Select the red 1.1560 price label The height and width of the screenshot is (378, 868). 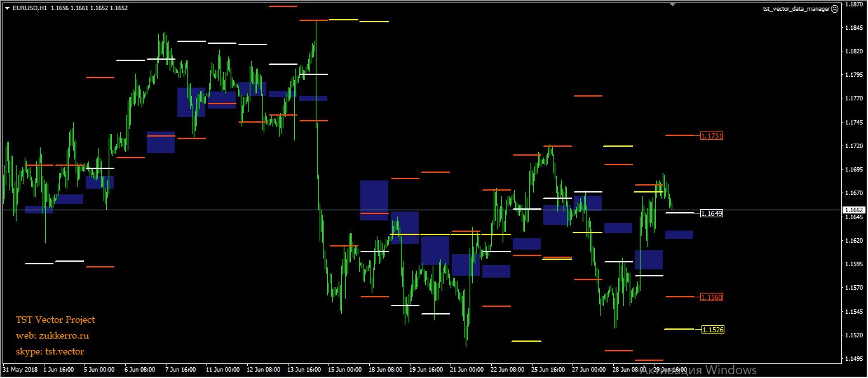[x=712, y=297]
